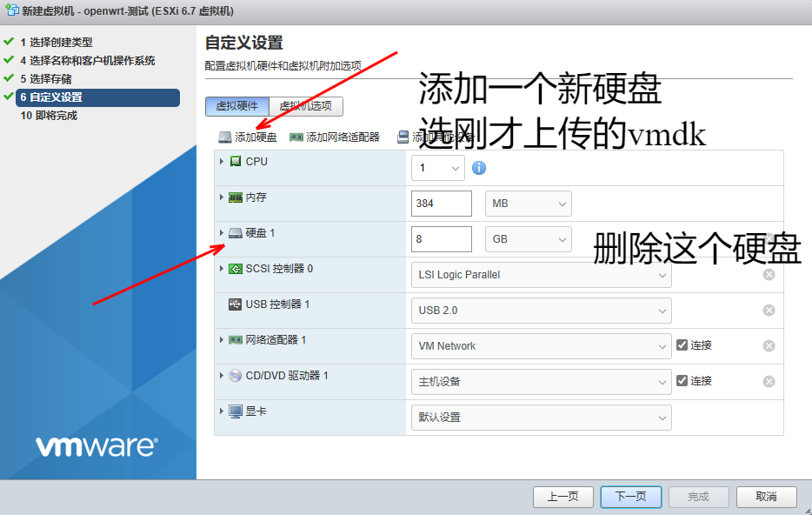The width and height of the screenshot is (812, 515).
Task: Click the CPU info icon
Action: pos(479,168)
